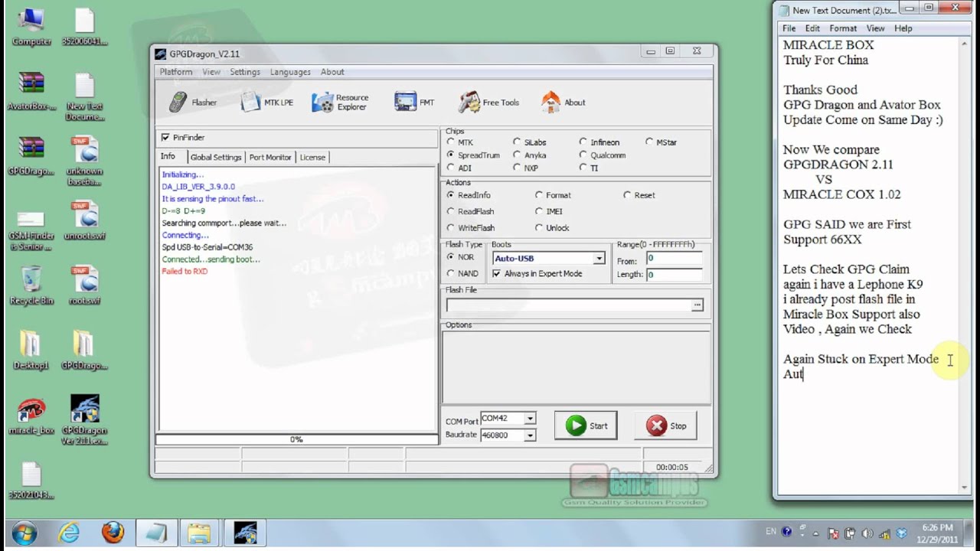Image resolution: width=980 pixels, height=551 pixels.
Task: Click the Flash File path field
Action: coord(569,305)
